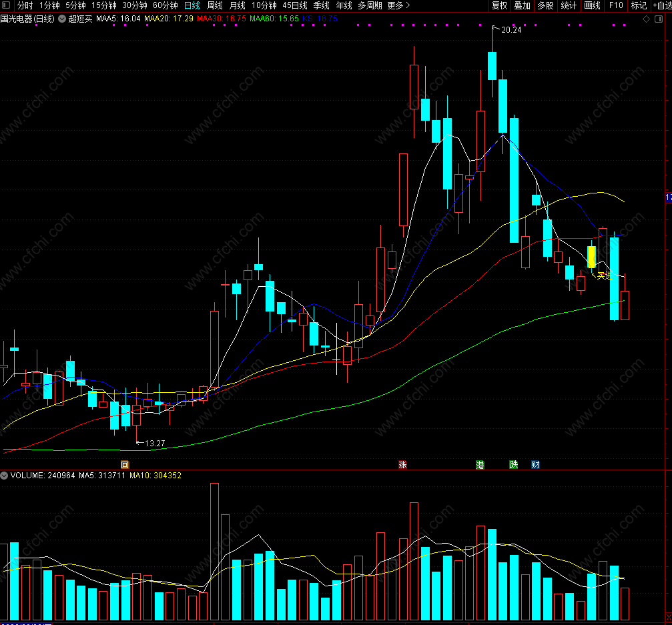Click the red X icon at bottom-right
This screenshot has height=625, width=672.
coord(668,618)
